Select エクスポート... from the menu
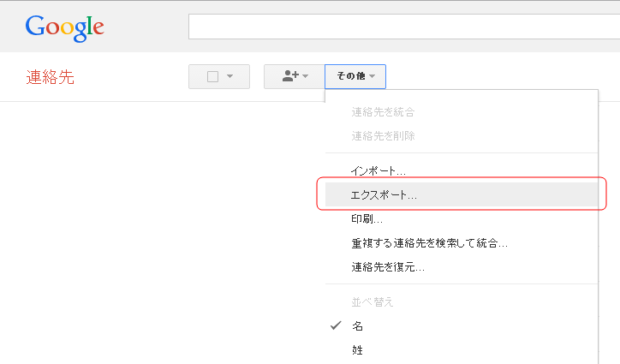This screenshot has width=620, height=364. (x=462, y=194)
